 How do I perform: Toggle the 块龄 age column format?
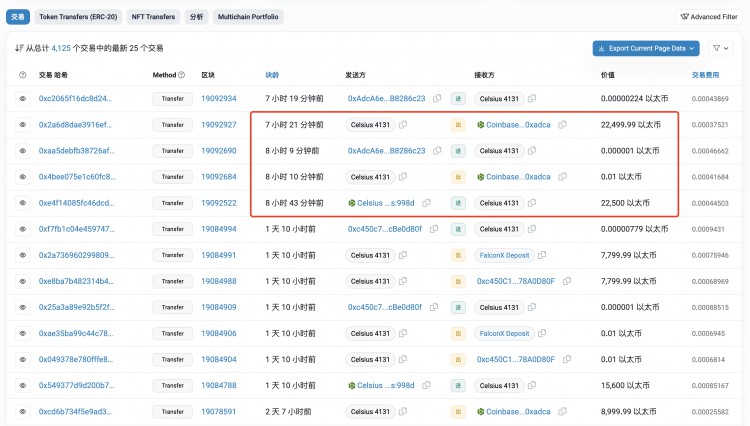pyautogui.click(x=272, y=75)
